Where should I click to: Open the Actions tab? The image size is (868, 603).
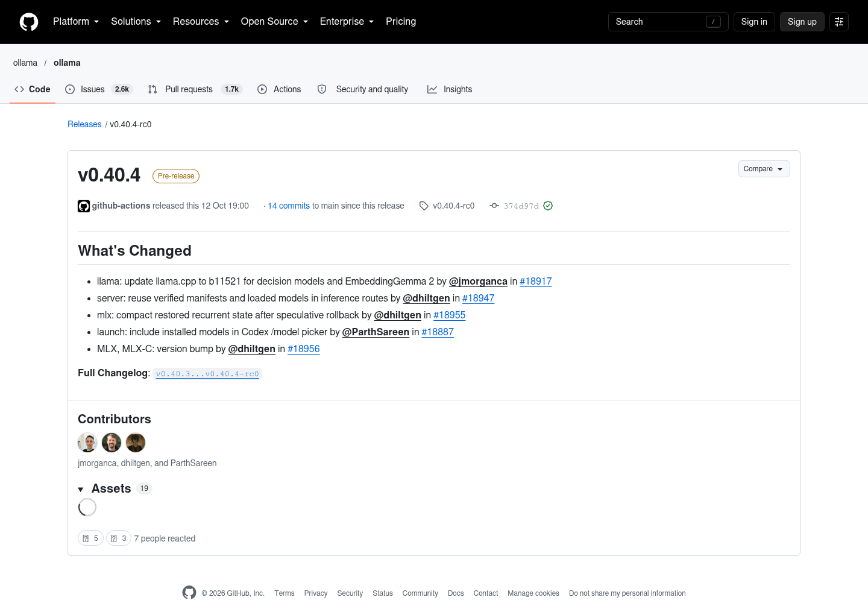pyautogui.click(x=279, y=89)
